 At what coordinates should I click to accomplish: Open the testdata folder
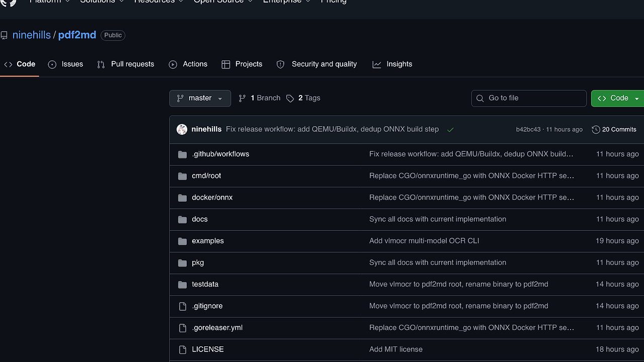click(205, 284)
